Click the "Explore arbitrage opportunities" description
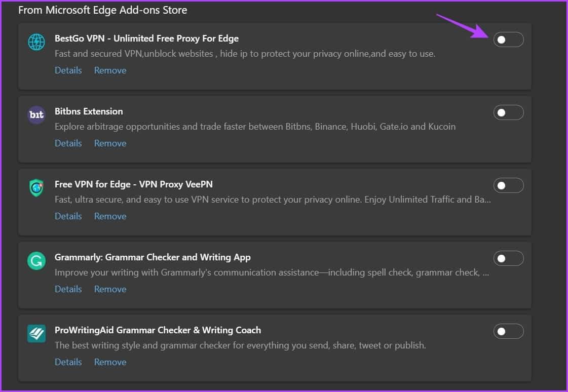 point(255,127)
